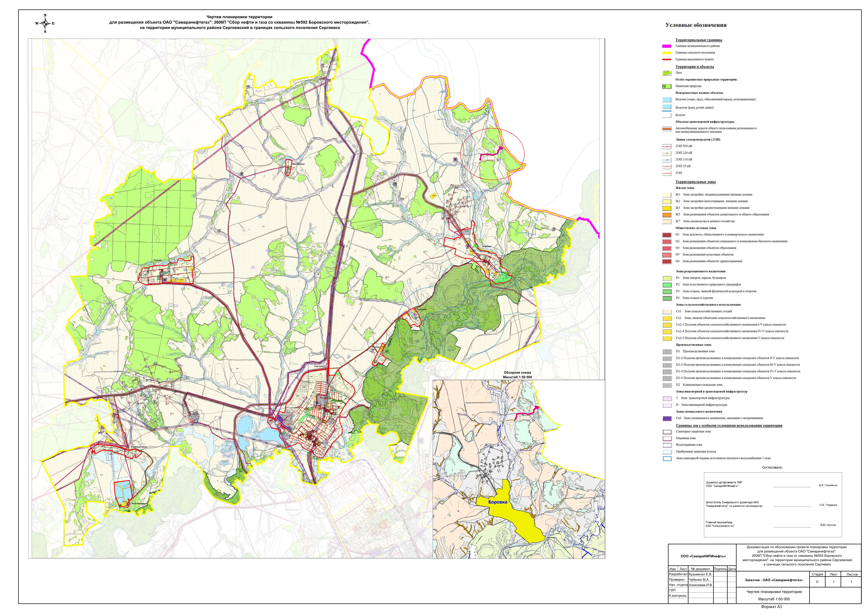Click the compass rose icon

coord(45,23)
